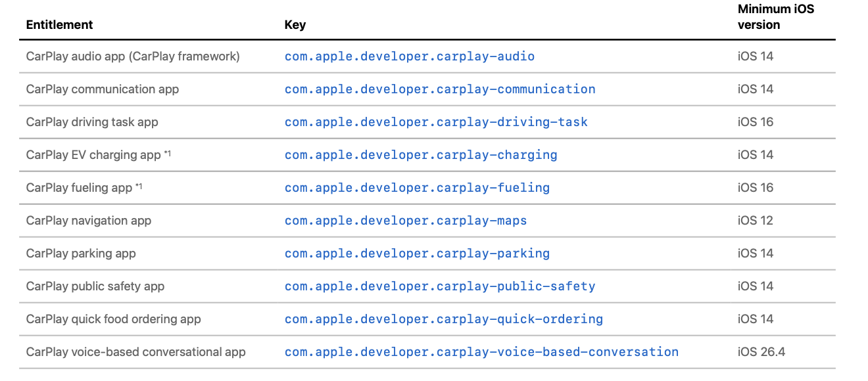Click the footnote marker beside CarPlay EV charging app
This screenshot has width=868, height=381.
click(x=167, y=154)
